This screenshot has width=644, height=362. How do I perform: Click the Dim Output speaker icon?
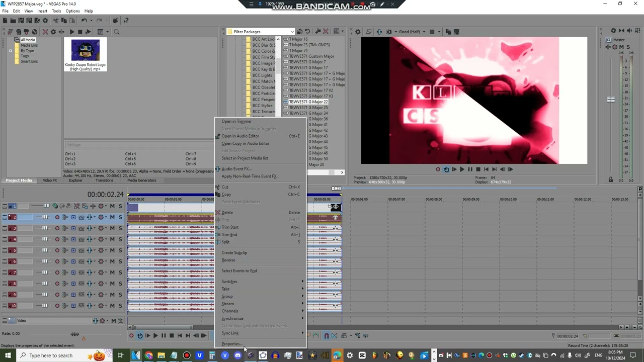pos(629,31)
